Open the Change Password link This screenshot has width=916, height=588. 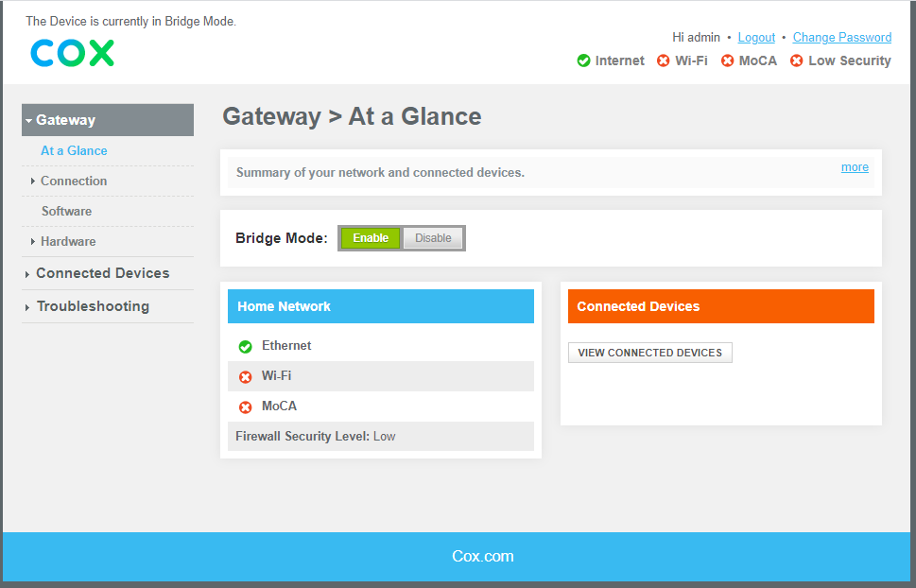click(x=841, y=37)
